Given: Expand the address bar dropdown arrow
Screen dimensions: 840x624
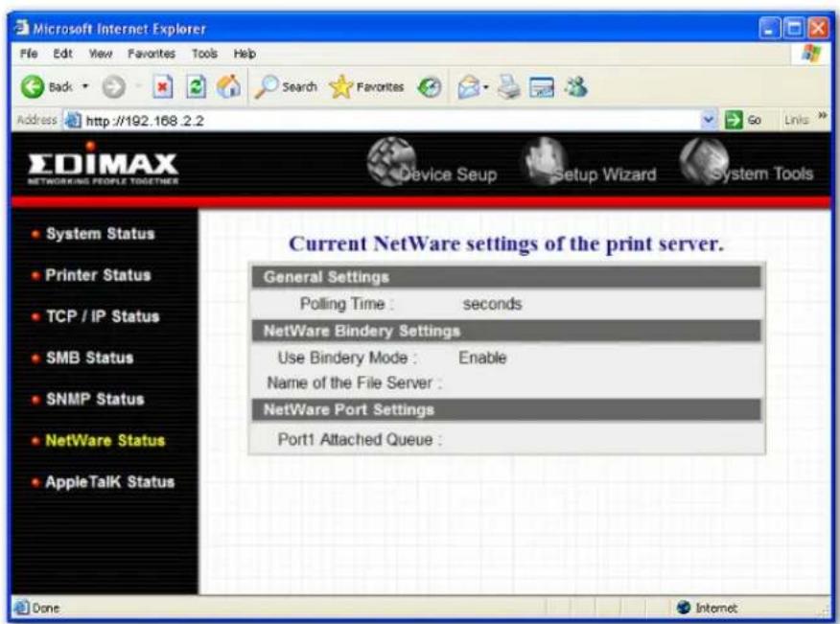Looking at the screenshot, I should click(x=709, y=120).
